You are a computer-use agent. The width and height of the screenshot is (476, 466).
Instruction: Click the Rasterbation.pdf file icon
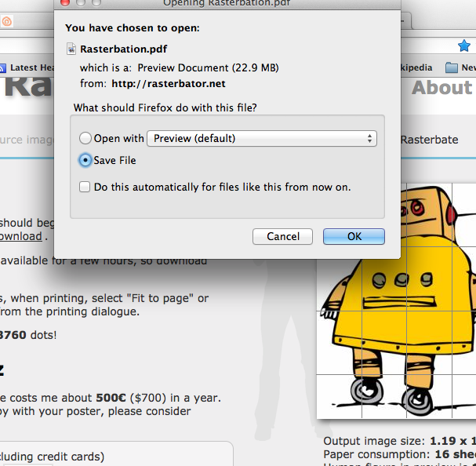pos(71,49)
